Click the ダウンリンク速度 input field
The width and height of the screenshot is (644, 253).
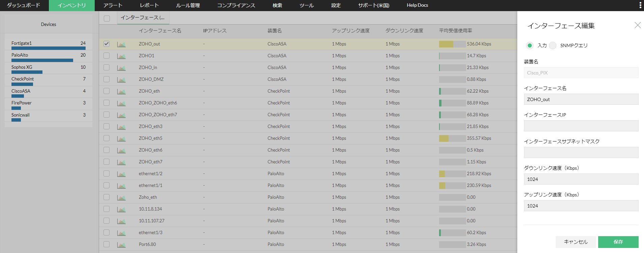pyautogui.click(x=581, y=179)
